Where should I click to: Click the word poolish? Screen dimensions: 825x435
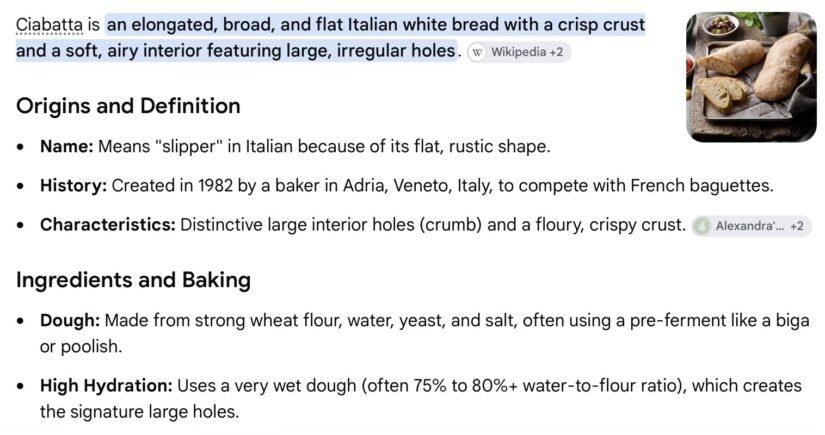89,347
